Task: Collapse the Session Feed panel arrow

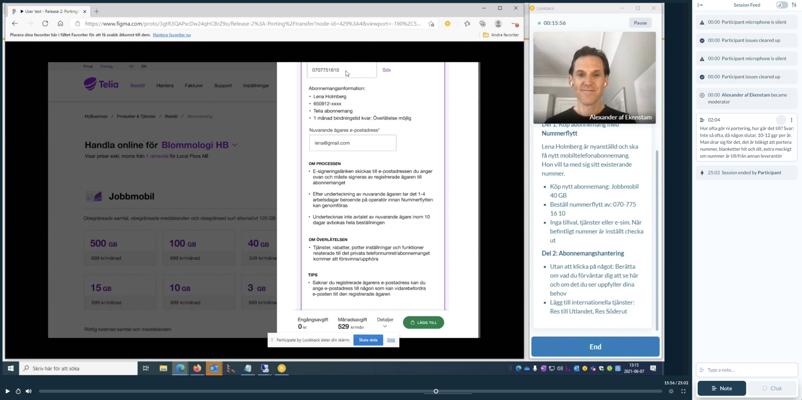Action: pyautogui.click(x=700, y=5)
